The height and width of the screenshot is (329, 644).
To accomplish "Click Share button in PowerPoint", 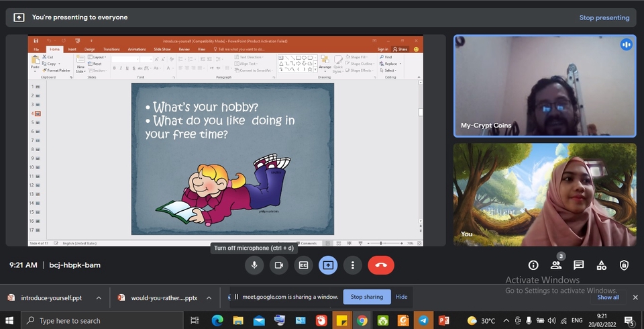I will tap(400, 50).
